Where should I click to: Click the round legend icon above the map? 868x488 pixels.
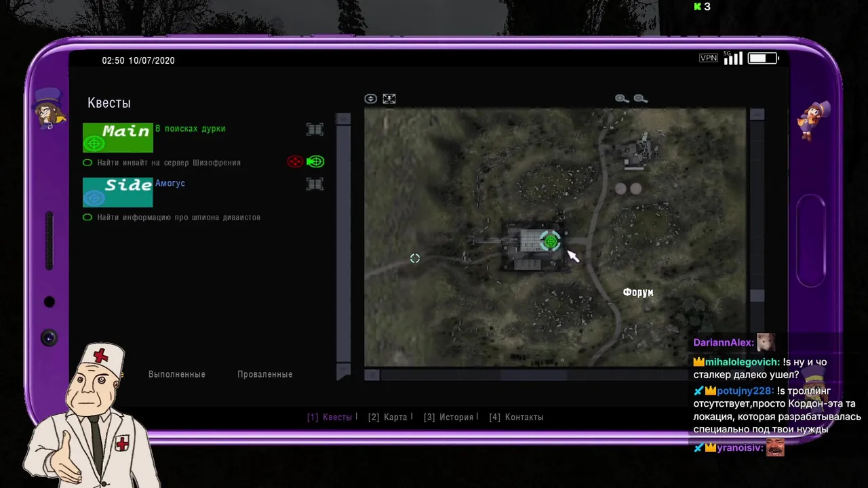(x=370, y=99)
